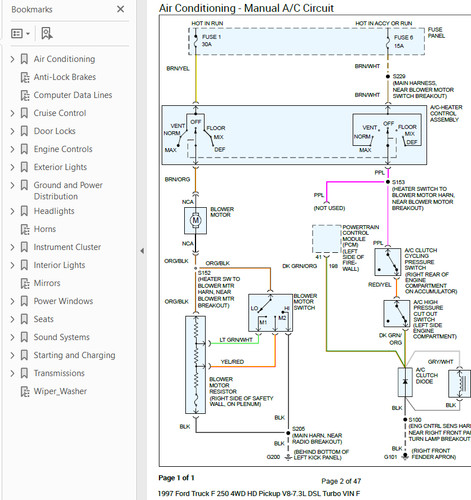Click the Wiper_Washer bookmark icon
The height and width of the screenshot is (500, 471).
tap(25, 391)
